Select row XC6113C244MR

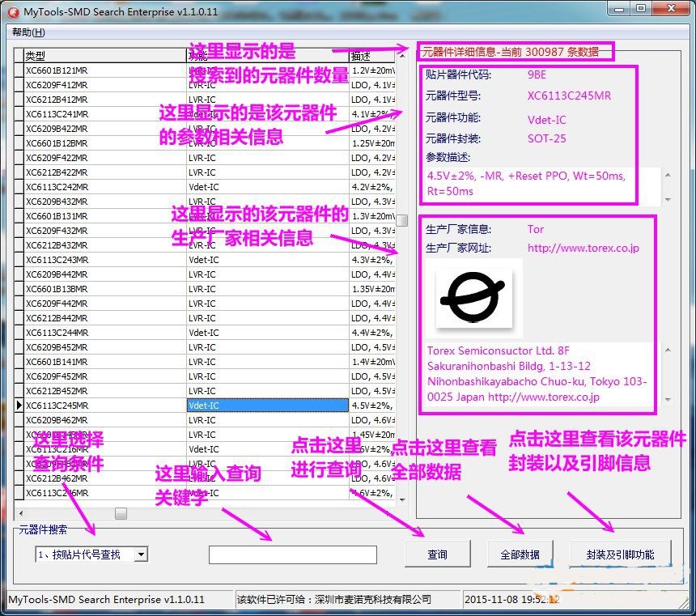(x=204, y=333)
